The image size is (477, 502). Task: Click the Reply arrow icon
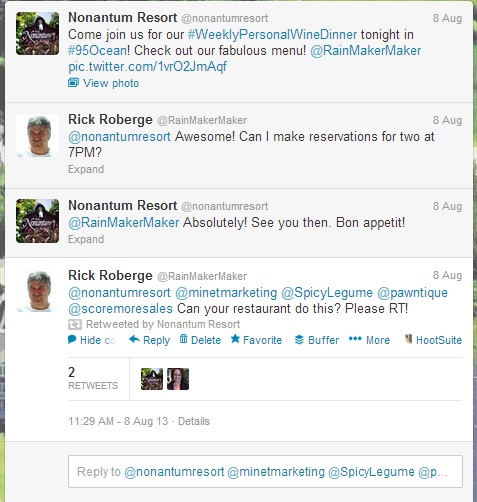pos(134,339)
